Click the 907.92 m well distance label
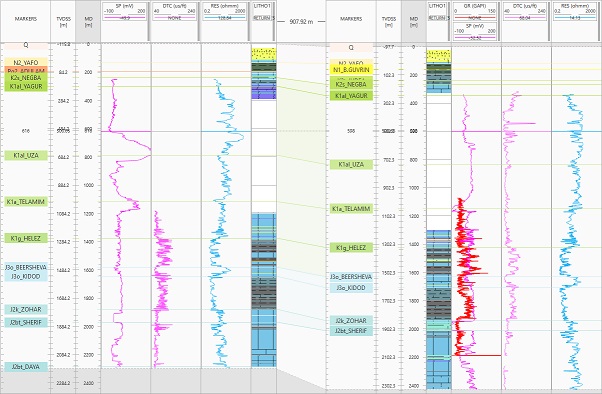This screenshot has height=394, width=602. coord(301,22)
